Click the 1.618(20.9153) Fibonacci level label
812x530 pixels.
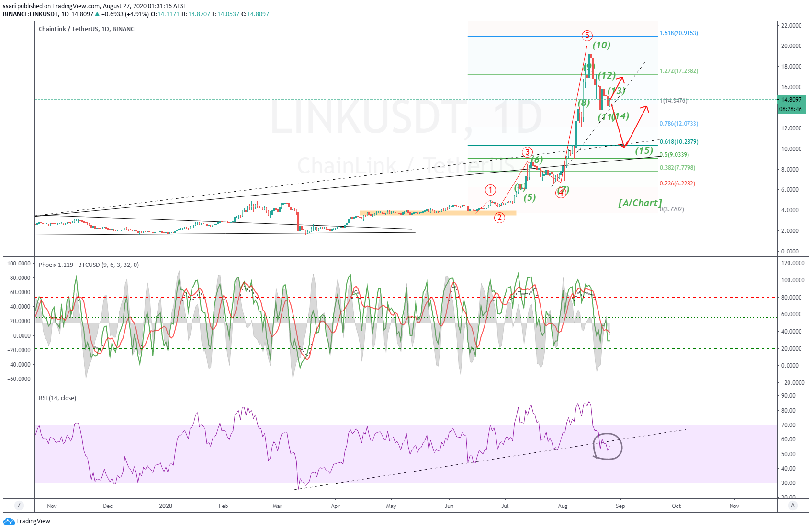678,33
